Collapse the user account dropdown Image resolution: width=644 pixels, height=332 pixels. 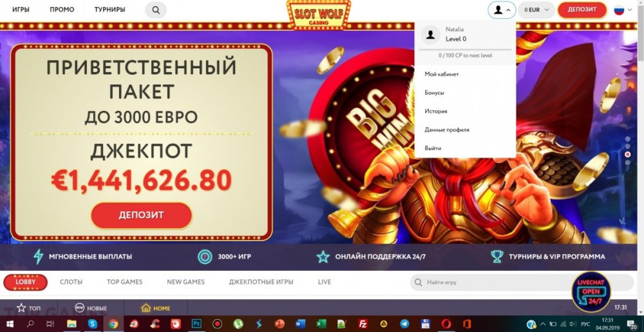coord(502,10)
